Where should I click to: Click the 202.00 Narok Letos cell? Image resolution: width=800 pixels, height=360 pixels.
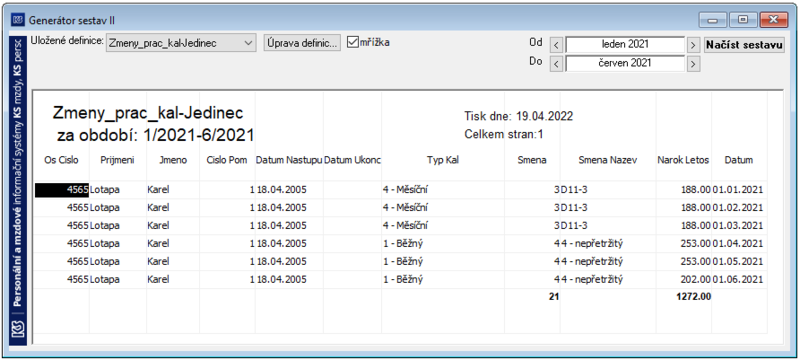point(695,279)
